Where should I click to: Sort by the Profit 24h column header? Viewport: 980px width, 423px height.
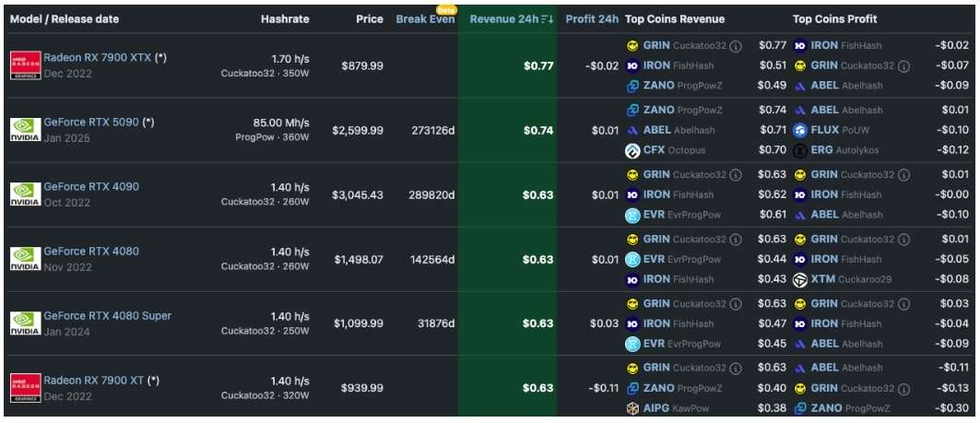pos(592,19)
